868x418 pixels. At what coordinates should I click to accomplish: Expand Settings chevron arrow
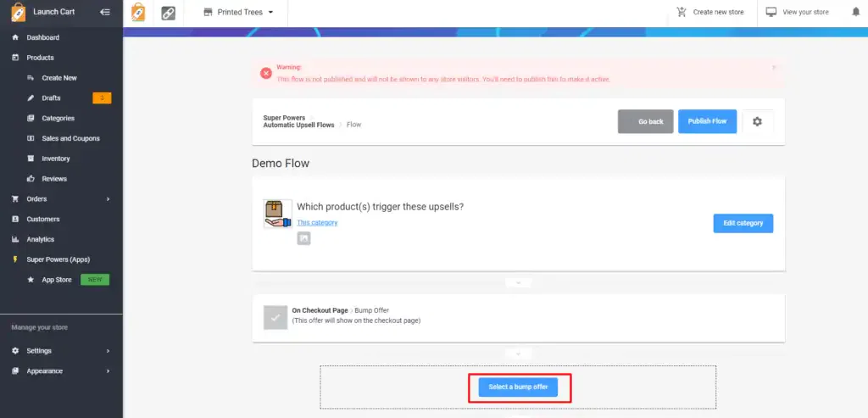pyautogui.click(x=108, y=351)
